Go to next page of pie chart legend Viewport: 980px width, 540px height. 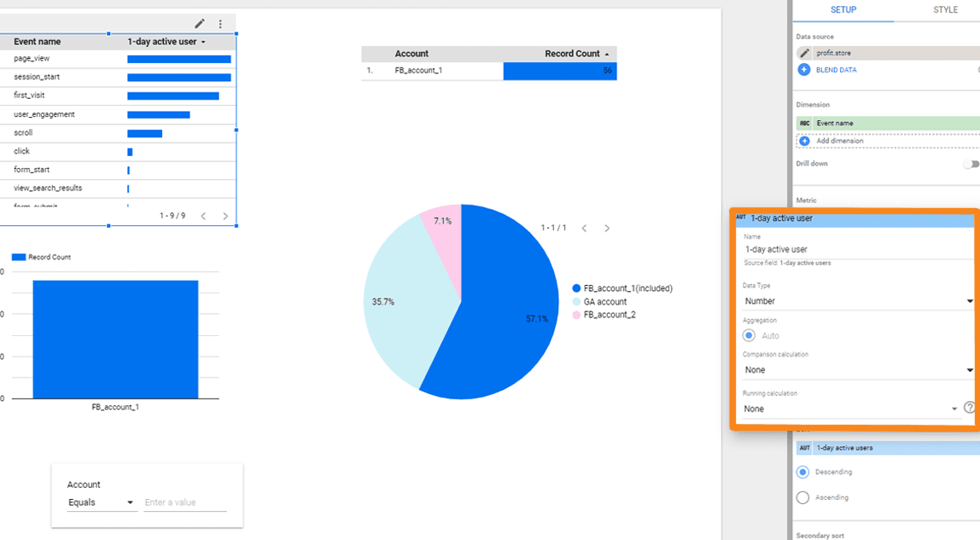[607, 229]
